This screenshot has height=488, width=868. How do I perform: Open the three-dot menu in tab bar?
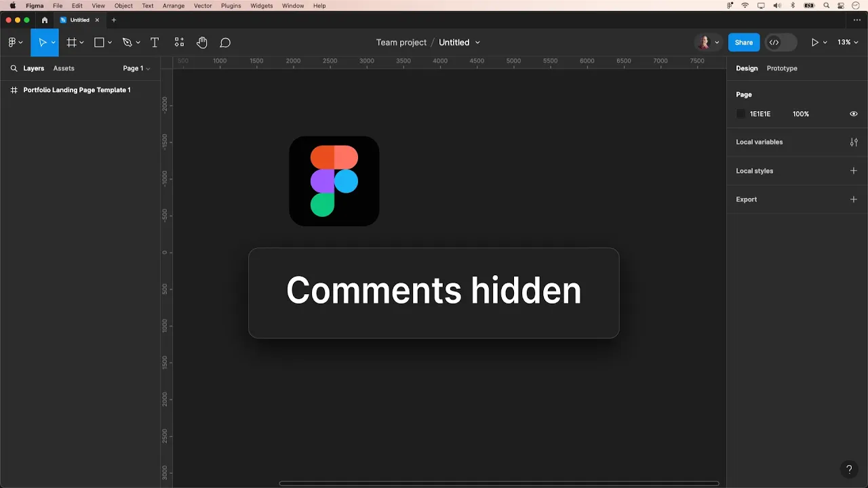click(857, 20)
